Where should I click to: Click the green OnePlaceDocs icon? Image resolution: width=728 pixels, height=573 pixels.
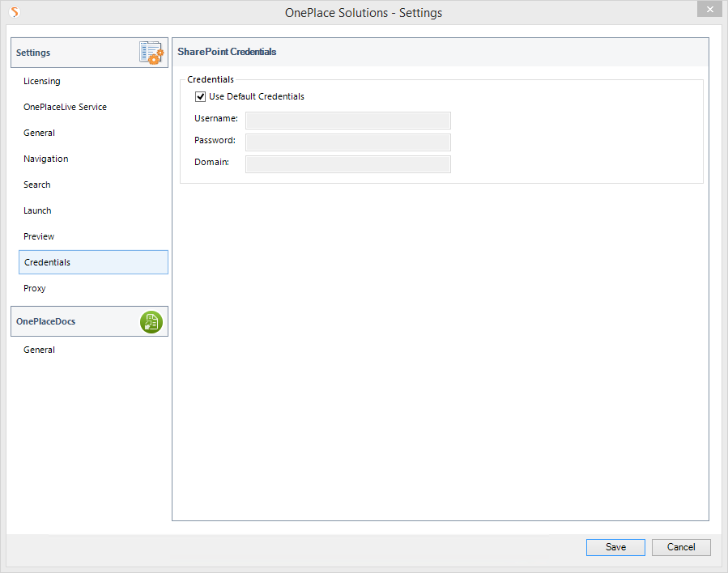(151, 321)
